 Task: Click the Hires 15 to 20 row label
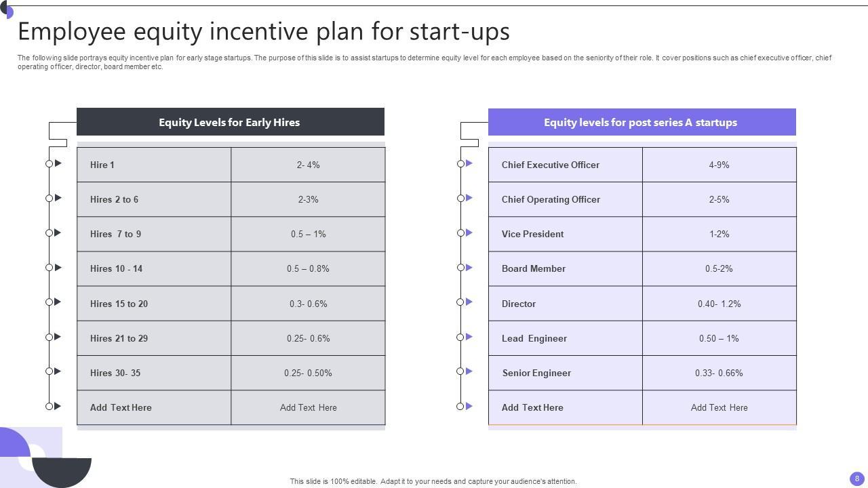click(x=119, y=304)
